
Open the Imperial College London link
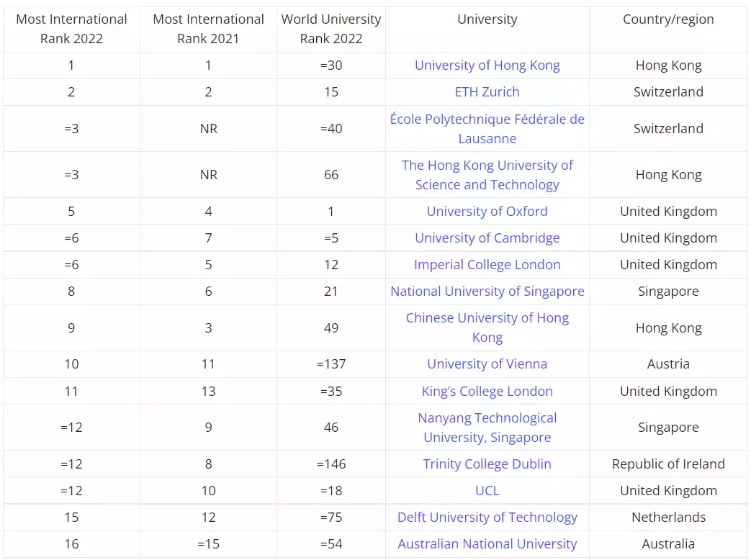(x=487, y=264)
